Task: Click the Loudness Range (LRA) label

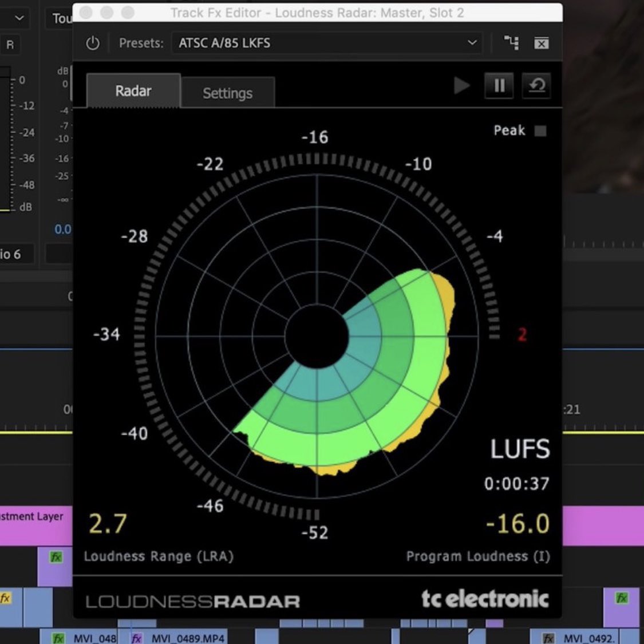Action: click(159, 556)
